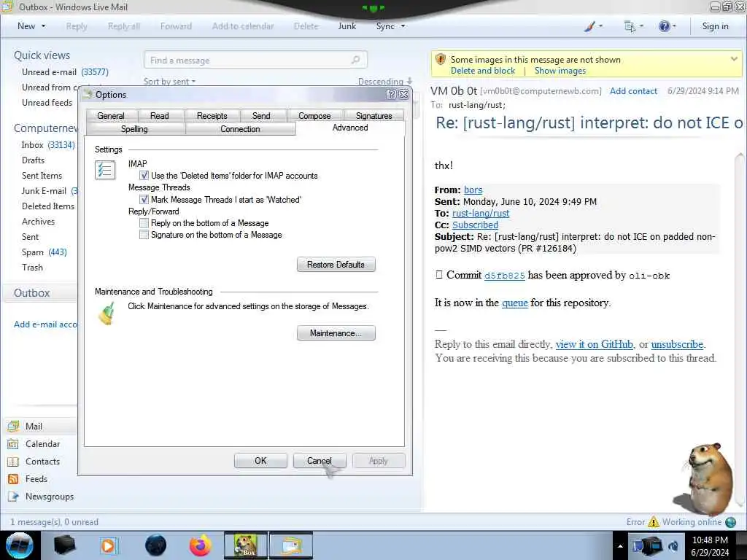
Task: Open the 'Sort by sent' dropdown
Action: [169, 82]
